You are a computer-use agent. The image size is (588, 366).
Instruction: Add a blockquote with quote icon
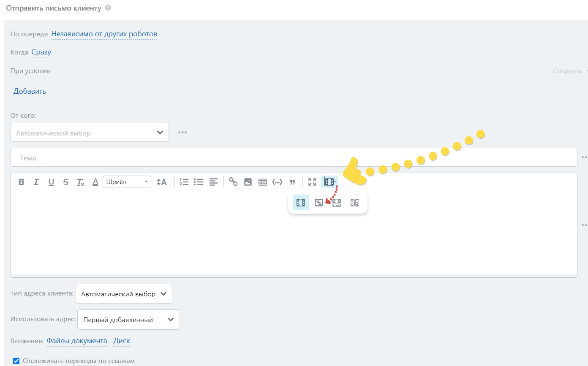tap(292, 182)
